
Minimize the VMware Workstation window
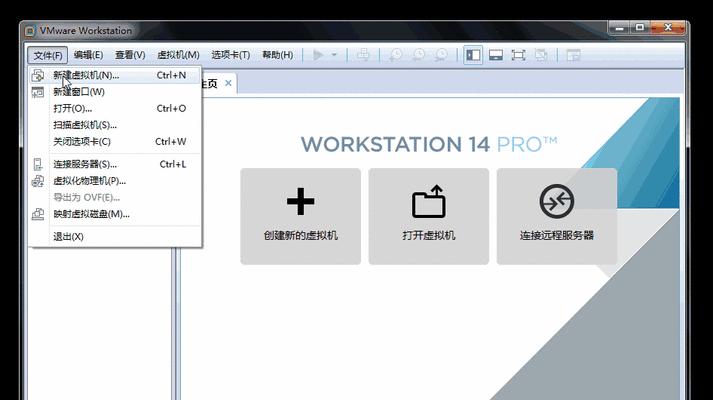click(x=619, y=28)
